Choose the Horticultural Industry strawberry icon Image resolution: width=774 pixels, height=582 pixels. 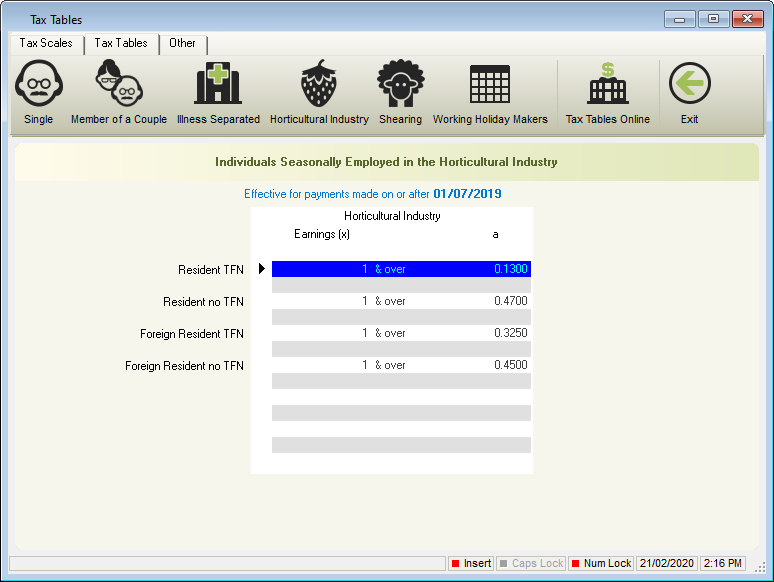pyautogui.click(x=319, y=83)
